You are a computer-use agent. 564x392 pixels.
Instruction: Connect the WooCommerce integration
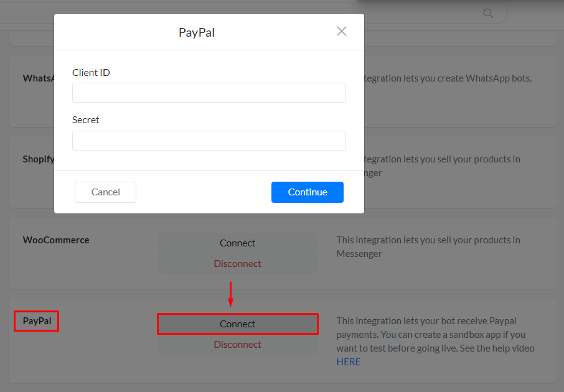(x=237, y=243)
